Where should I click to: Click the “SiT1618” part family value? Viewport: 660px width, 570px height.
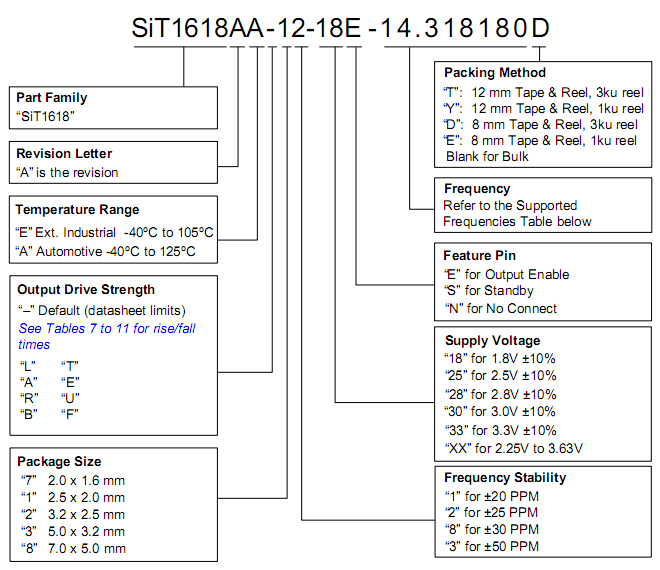(x=45, y=116)
